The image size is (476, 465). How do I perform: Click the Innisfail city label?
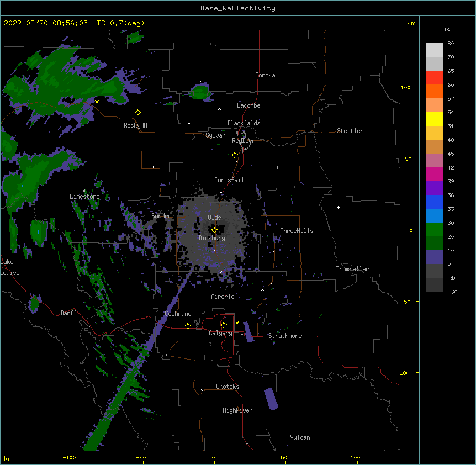click(229, 180)
